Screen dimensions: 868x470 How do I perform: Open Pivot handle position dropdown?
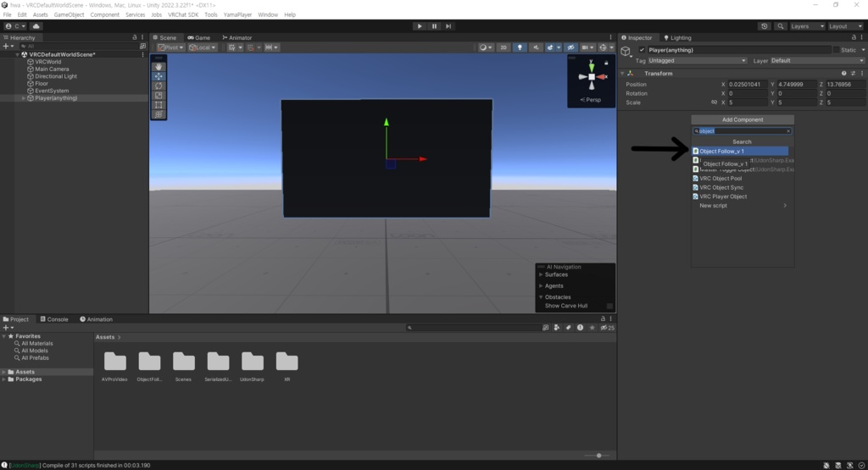point(170,47)
